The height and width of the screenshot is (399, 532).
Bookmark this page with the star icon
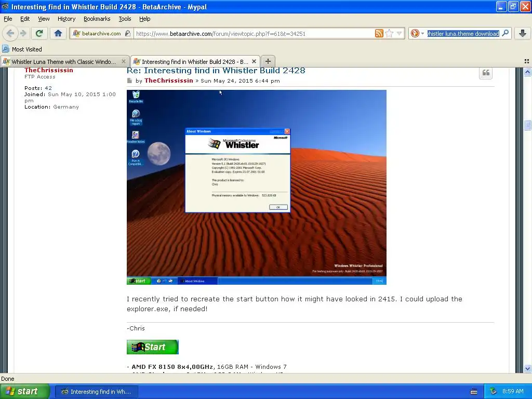pos(389,33)
